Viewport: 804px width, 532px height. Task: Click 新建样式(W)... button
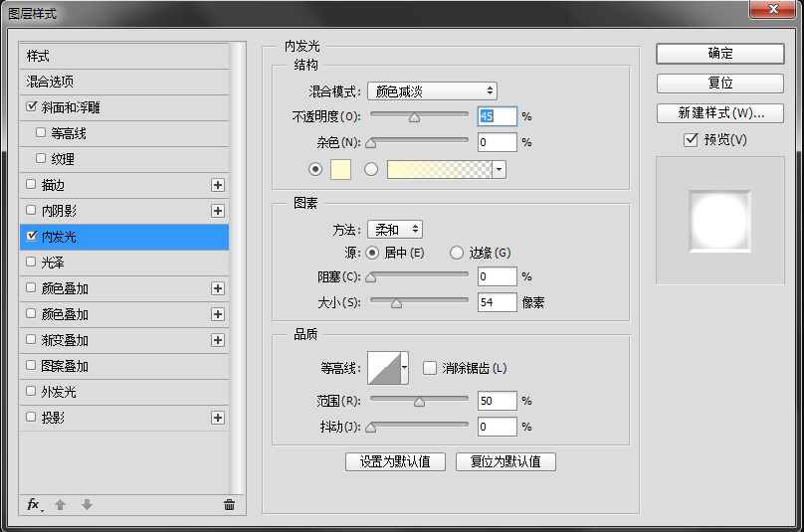719,113
